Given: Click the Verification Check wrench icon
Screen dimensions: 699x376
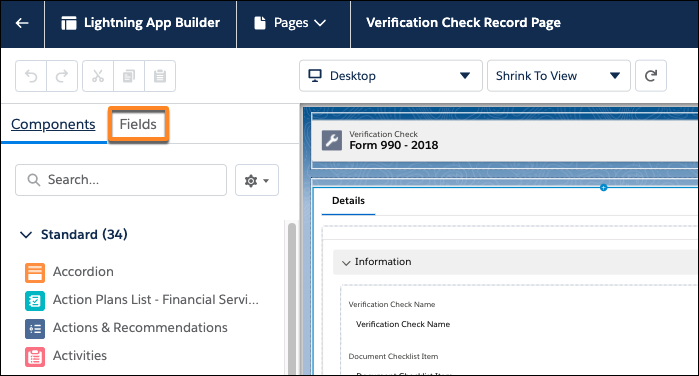Looking at the screenshot, I should pyautogui.click(x=332, y=140).
